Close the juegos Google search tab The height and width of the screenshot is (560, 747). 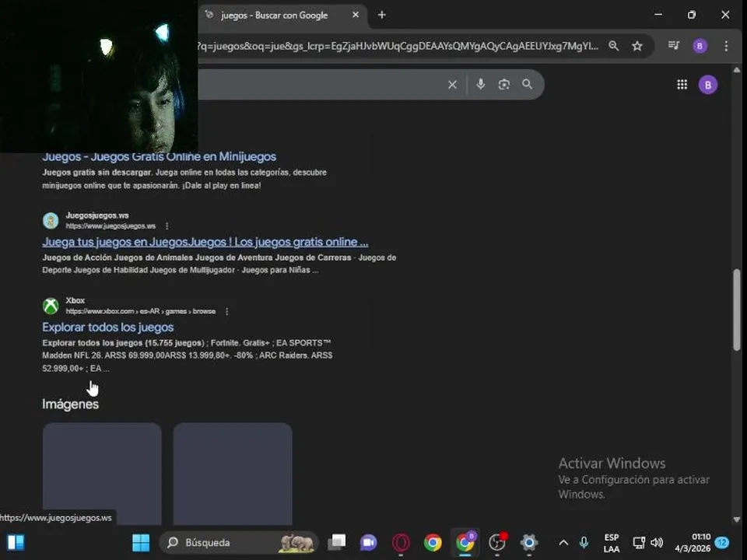click(356, 16)
